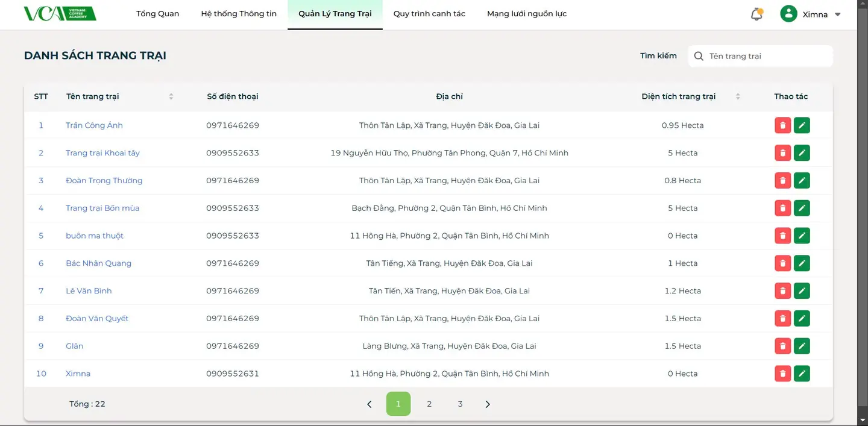Edit the Đoàn Trọng Thường row

coord(802,181)
